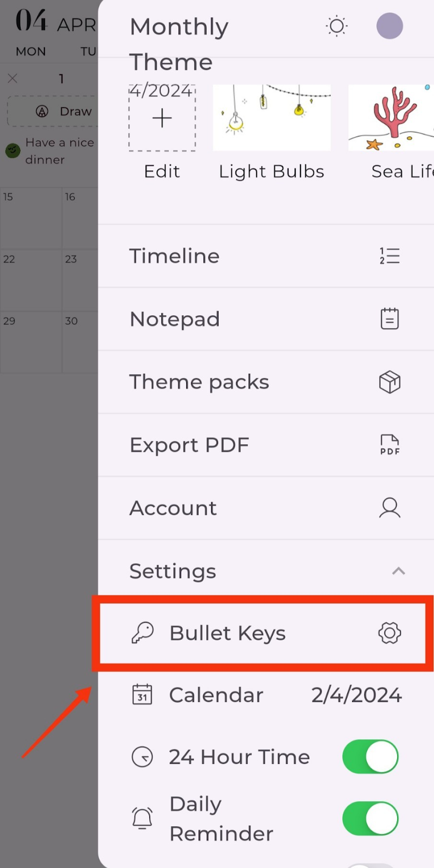Open the Timeline menu item
This screenshot has width=434, height=868.
coord(266,256)
